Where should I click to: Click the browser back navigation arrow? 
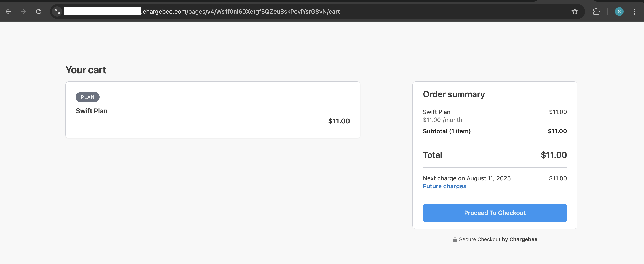pyautogui.click(x=9, y=12)
